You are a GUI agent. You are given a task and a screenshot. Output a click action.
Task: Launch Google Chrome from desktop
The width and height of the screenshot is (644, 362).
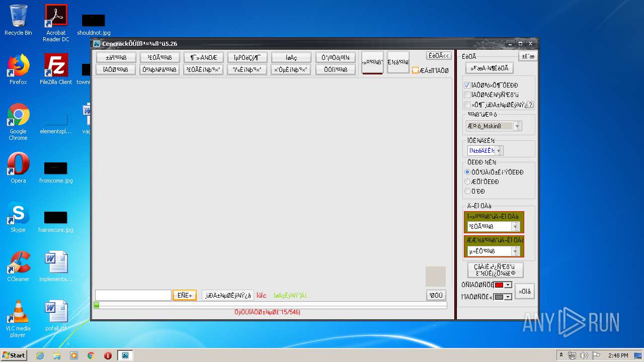[18, 122]
